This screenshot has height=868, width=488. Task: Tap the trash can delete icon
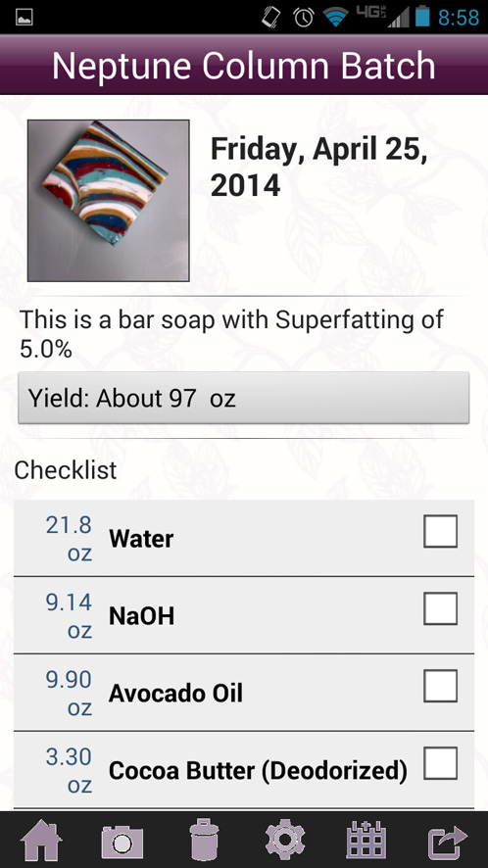(204, 840)
